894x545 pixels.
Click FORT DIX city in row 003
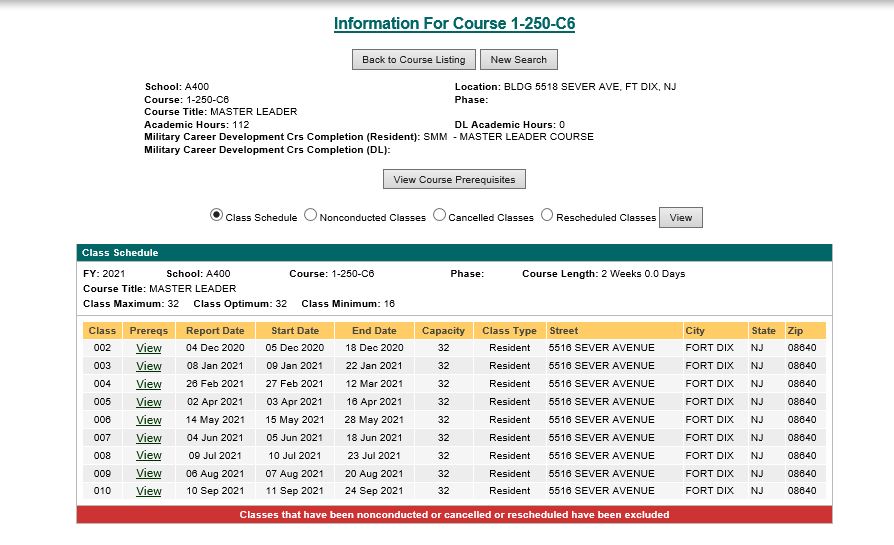709,365
